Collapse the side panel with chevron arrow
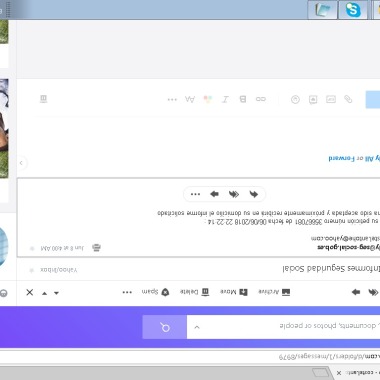 (21, 163)
